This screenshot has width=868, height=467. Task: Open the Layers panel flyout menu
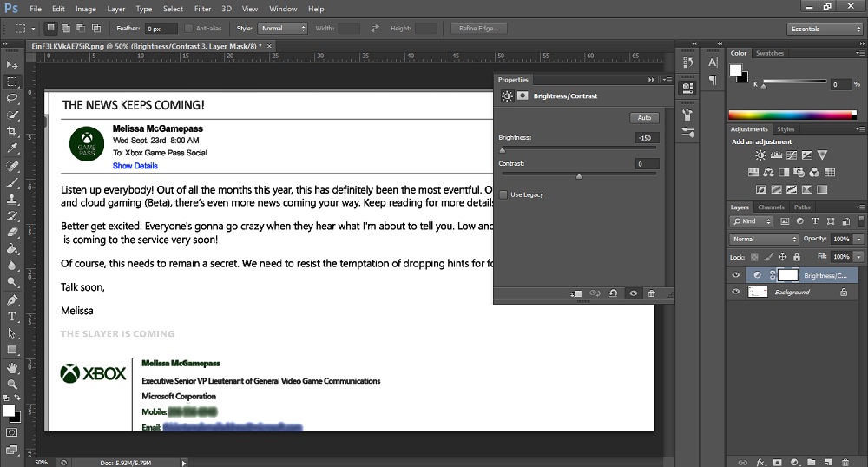[859, 207]
